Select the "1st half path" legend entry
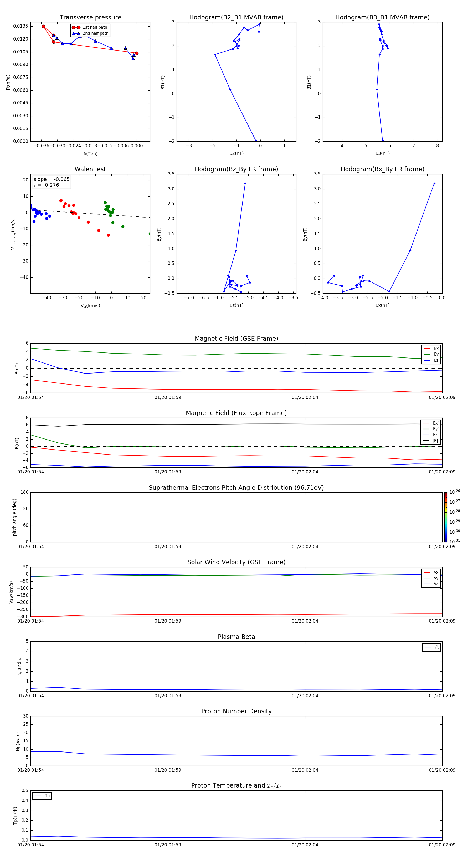The height and width of the screenshot is (868, 473). click(x=90, y=27)
